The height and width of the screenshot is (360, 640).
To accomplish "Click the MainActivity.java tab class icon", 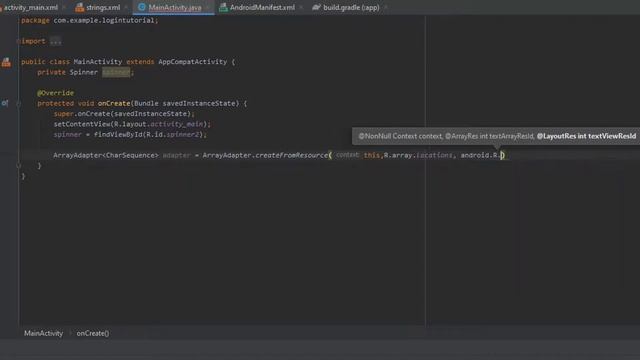I will pyautogui.click(x=142, y=7).
